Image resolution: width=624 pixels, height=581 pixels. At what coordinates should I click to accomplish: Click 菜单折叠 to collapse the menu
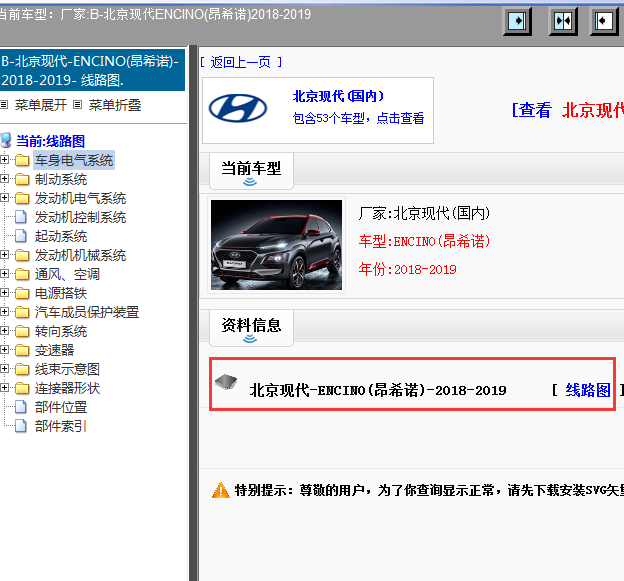point(115,105)
